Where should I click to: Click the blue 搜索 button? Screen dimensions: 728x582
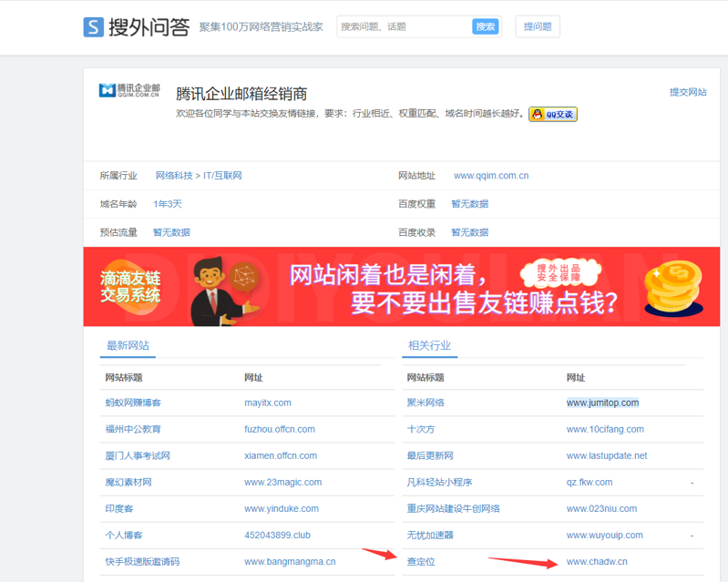click(x=485, y=27)
